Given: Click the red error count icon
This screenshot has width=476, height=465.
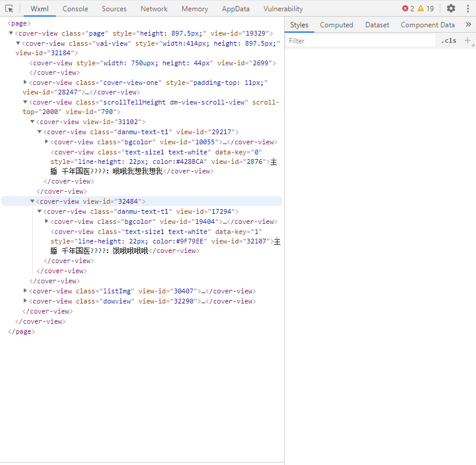Looking at the screenshot, I should 405,8.
